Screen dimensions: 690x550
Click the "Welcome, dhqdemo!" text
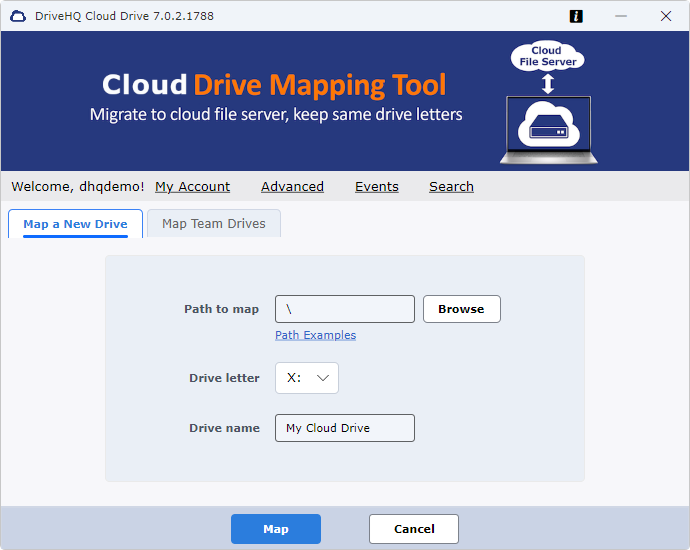78,187
